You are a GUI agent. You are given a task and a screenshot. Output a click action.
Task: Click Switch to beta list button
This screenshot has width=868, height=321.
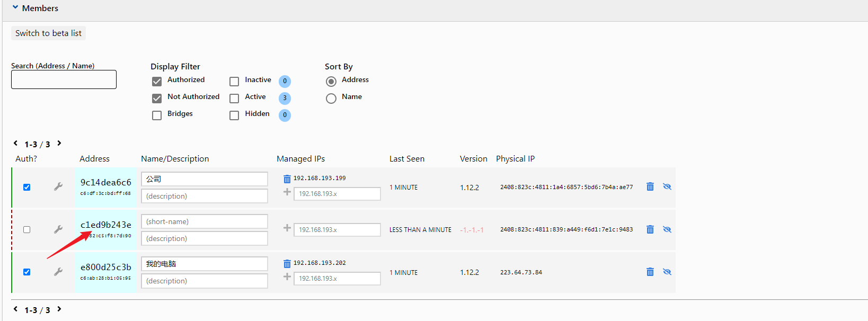tap(48, 33)
